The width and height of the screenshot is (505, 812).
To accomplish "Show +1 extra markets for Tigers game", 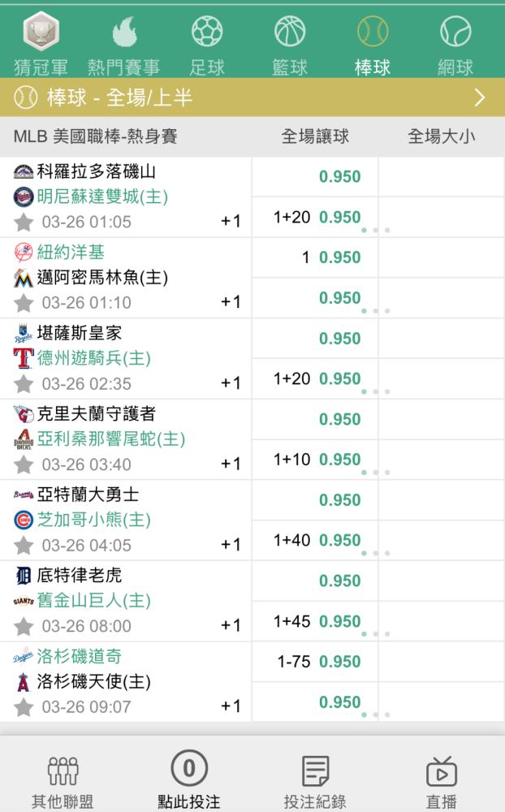I will click(x=231, y=625).
